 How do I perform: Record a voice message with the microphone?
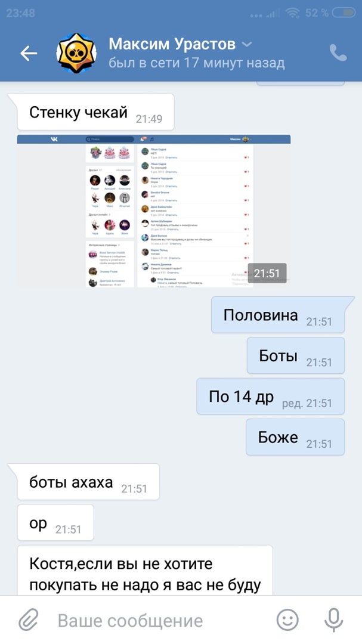333,620
